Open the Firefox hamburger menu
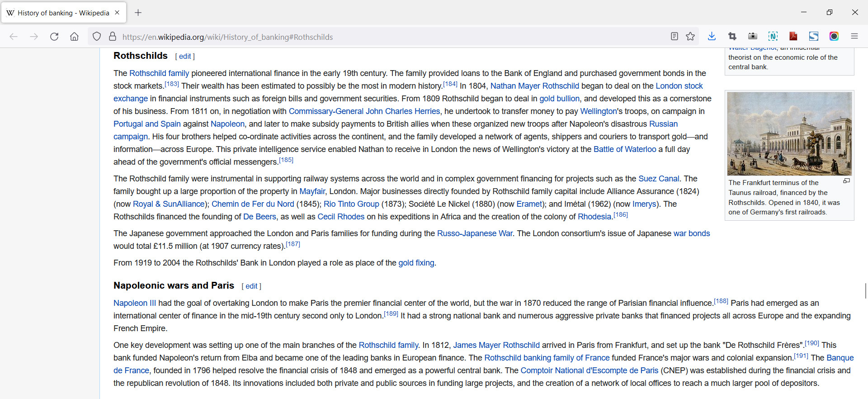 pyautogui.click(x=854, y=37)
